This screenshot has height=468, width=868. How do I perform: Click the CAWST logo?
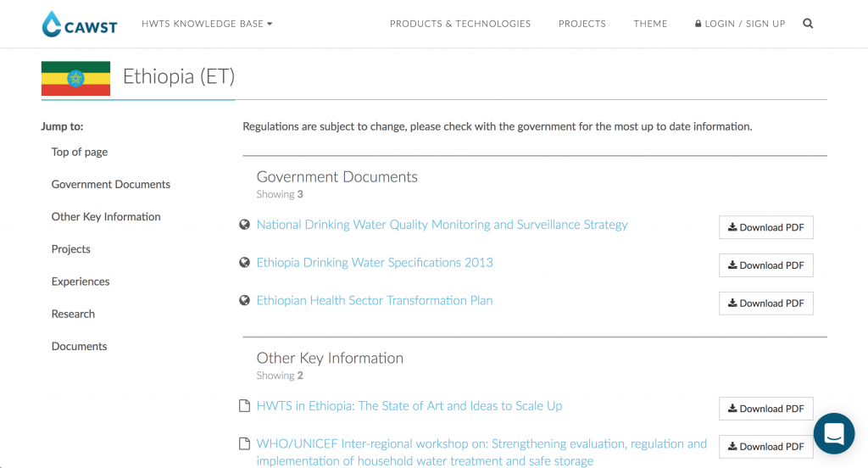coord(80,24)
